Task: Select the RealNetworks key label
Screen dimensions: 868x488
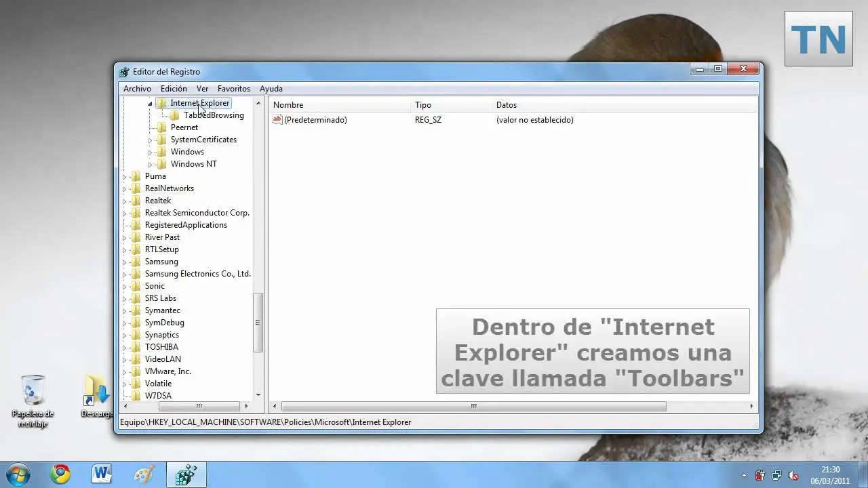Action: 170,188
